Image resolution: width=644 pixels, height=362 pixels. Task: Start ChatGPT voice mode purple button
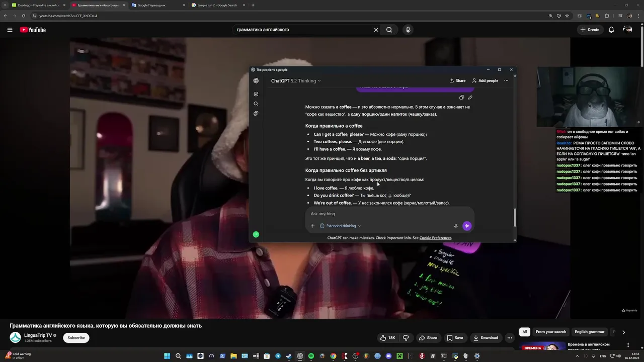(467, 226)
